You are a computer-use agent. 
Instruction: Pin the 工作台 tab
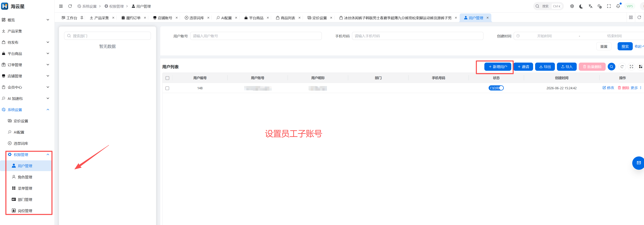[82, 18]
